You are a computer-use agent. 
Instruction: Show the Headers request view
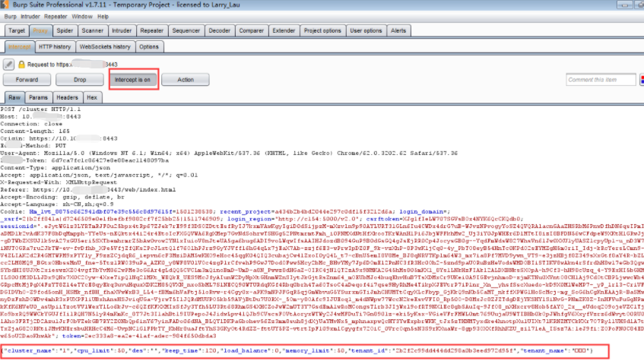(67, 98)
